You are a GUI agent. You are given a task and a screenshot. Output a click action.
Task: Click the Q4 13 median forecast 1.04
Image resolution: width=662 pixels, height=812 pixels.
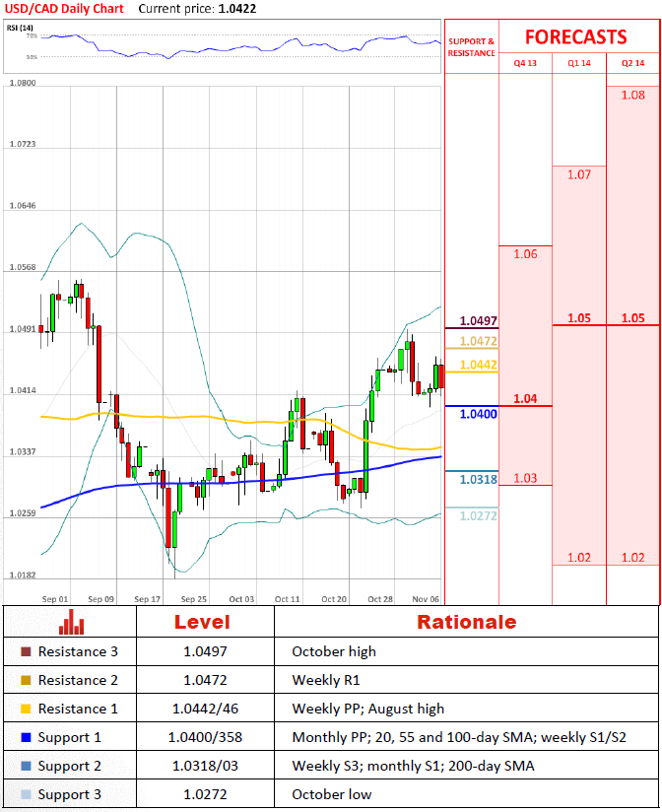click(x=525, y=398)
